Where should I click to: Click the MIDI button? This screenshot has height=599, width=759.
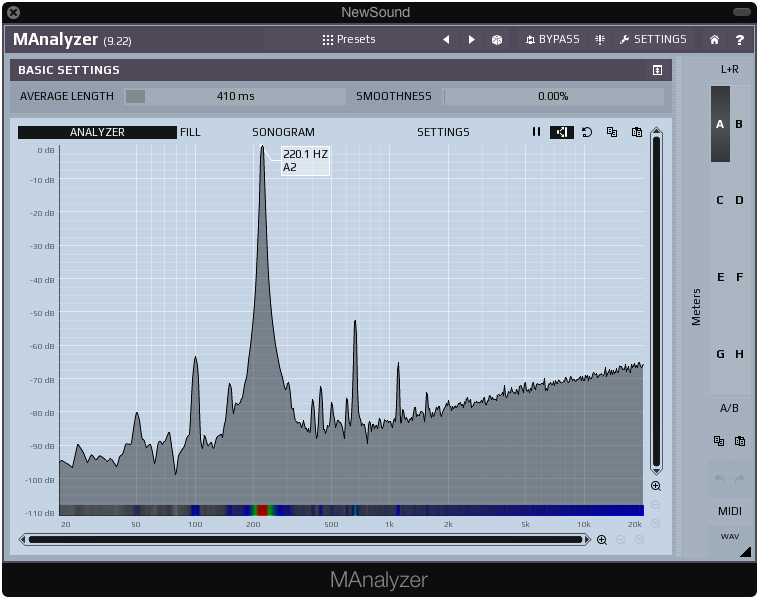tap(729, 511)
